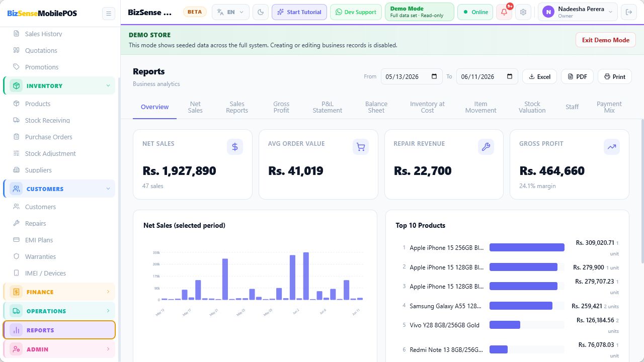Open the Stock Valuation tab
Image resolution: width=644 pixels, height=362 pixels.
[532, 107]
